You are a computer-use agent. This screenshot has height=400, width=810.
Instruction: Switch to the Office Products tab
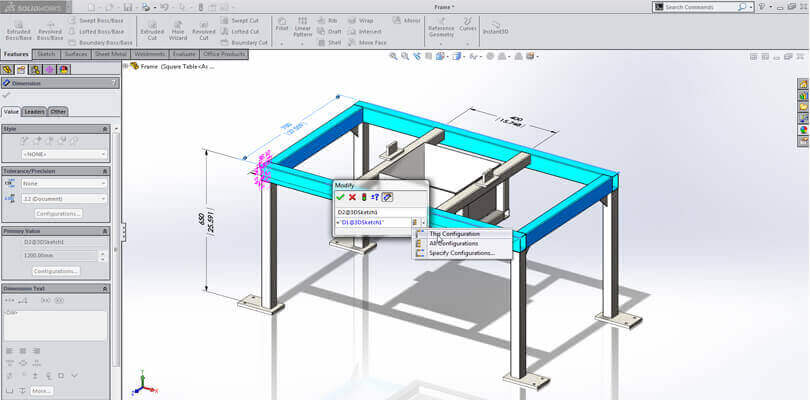coord(225,54)
